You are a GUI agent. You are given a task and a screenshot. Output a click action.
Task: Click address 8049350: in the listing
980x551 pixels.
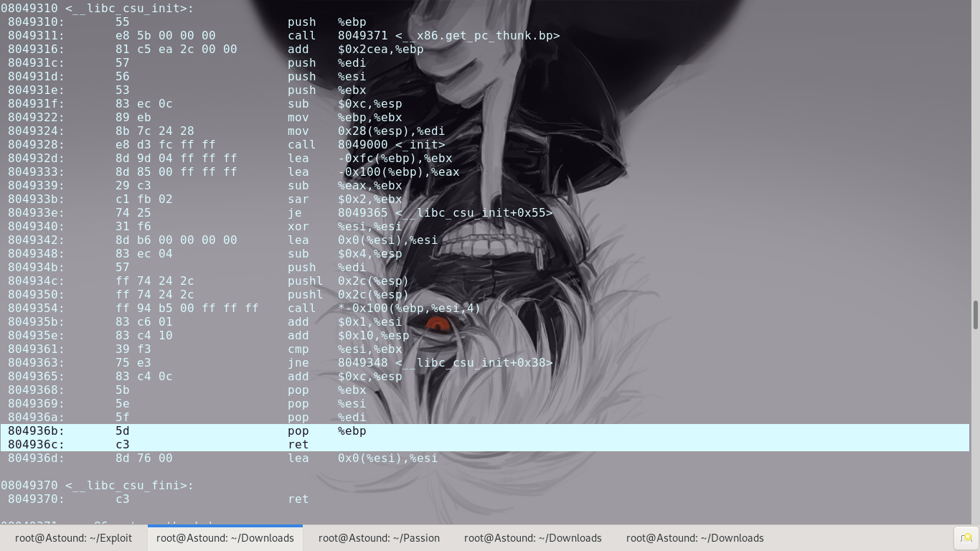(x=36, y=295)
